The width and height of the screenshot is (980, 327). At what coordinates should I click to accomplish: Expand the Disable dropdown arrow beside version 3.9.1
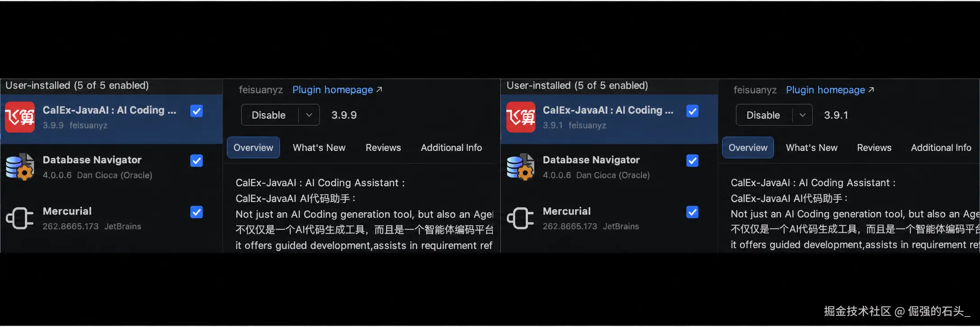pos(802,115)
